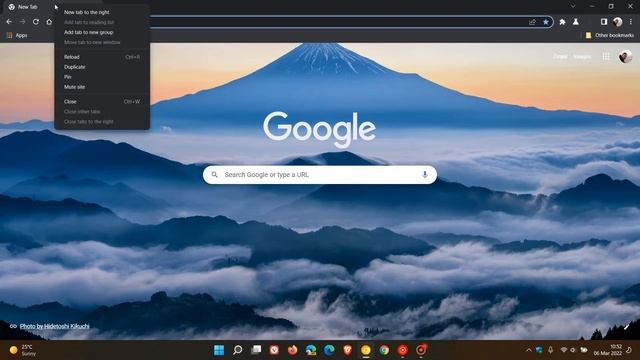
Task: Choose Close in context menu
Action: click(102, 102)
